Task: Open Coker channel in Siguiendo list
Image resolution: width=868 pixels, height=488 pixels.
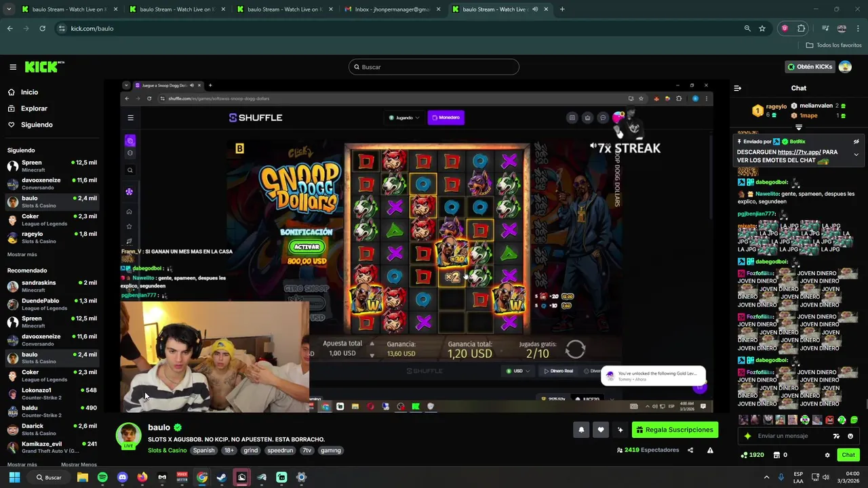Action: click(52, 220)
